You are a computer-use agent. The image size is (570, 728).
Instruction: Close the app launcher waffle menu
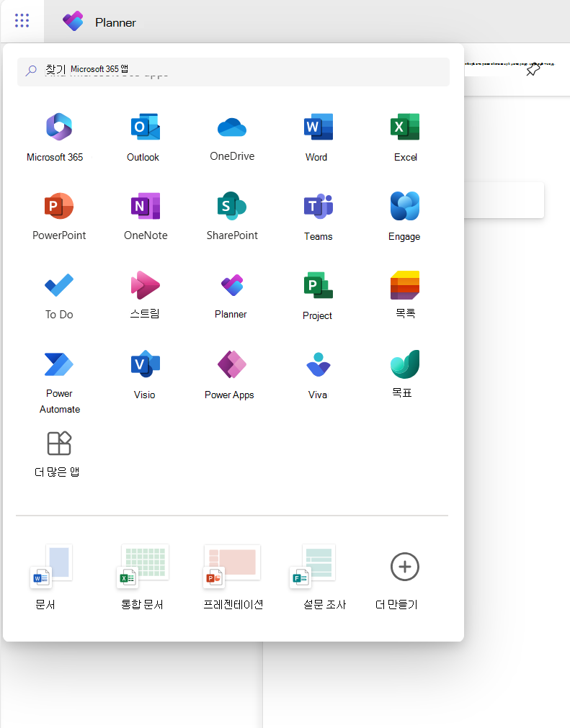(22, 20)
